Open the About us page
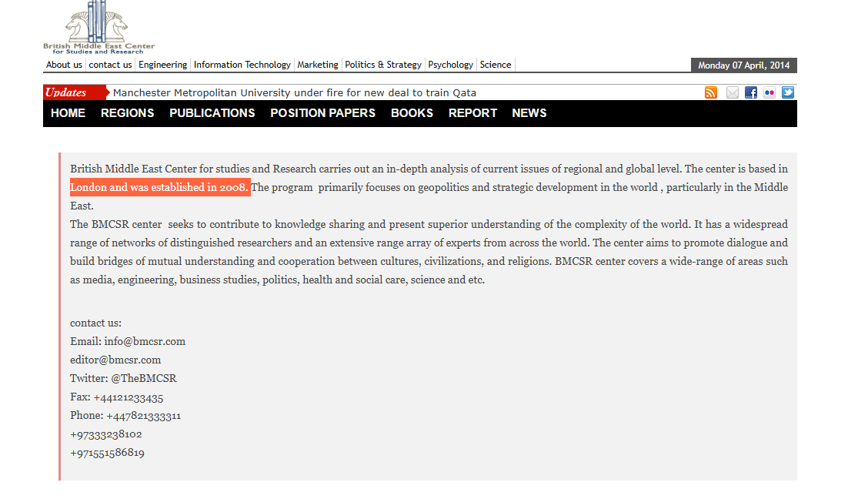Viewport: 868px width, 499px height. point(64,65)
